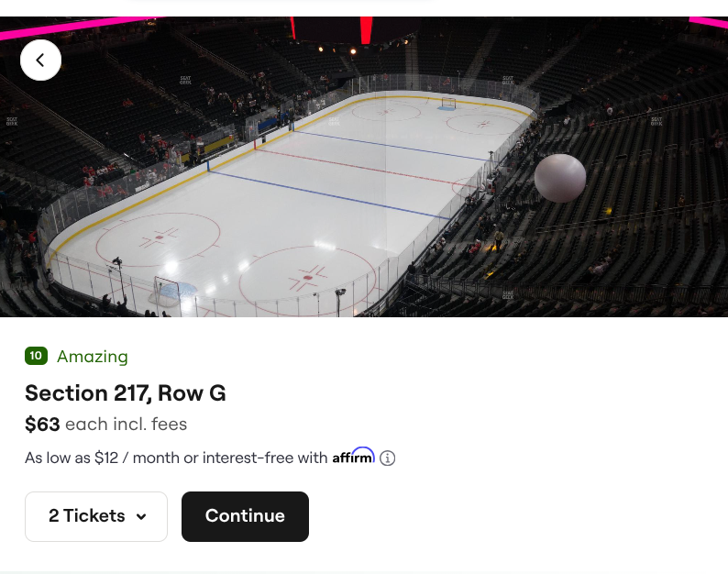Click the far goal net on the ice
The width and height of the screenshot is (728, 574).
[448, 104]
